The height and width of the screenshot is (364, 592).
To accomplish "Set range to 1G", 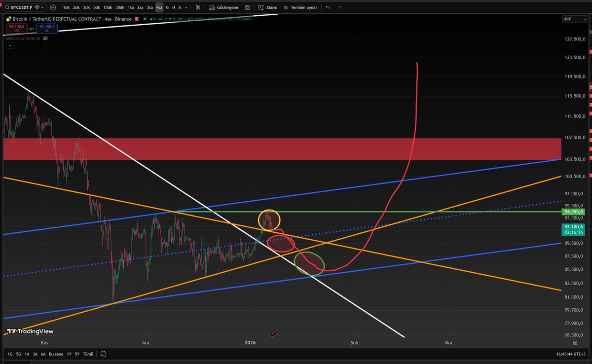I will click(10, 354).
